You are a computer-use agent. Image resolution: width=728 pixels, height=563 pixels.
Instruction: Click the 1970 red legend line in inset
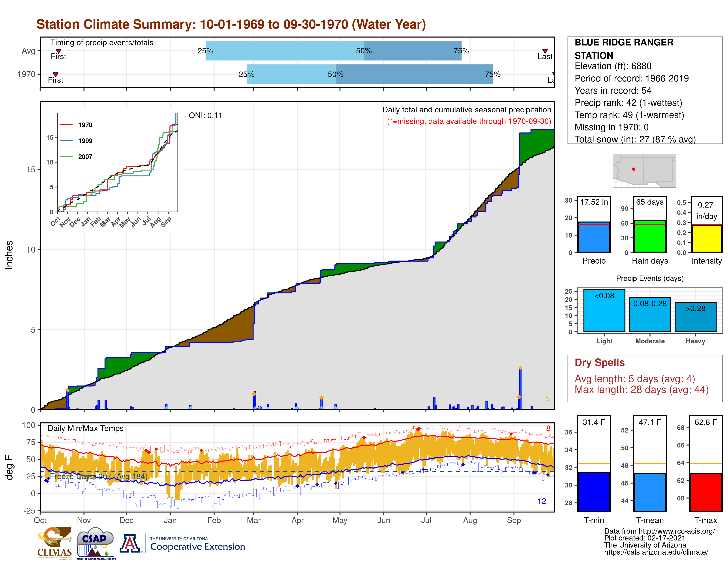pos(66,125)
